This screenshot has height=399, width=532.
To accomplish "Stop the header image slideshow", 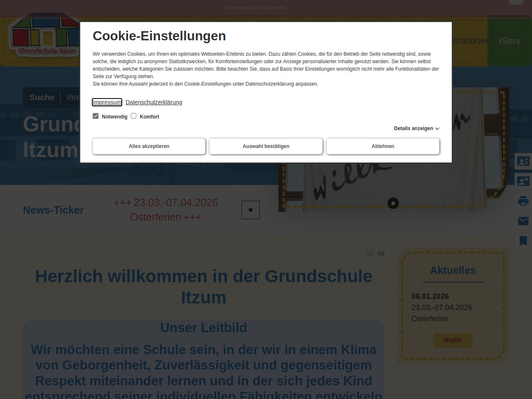I will click(393, 203).
